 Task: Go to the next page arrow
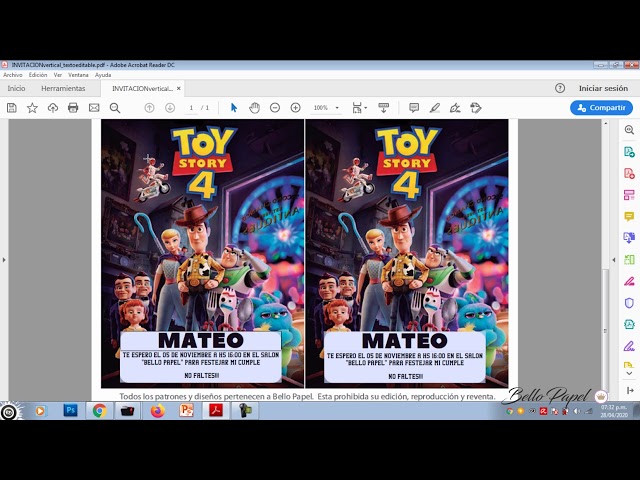pos(170,108)
